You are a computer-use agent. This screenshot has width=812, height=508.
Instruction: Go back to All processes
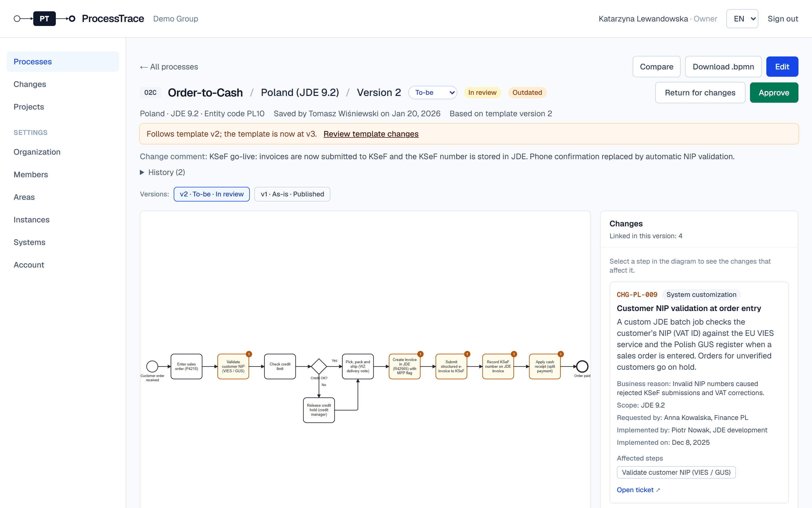(169, 67)
